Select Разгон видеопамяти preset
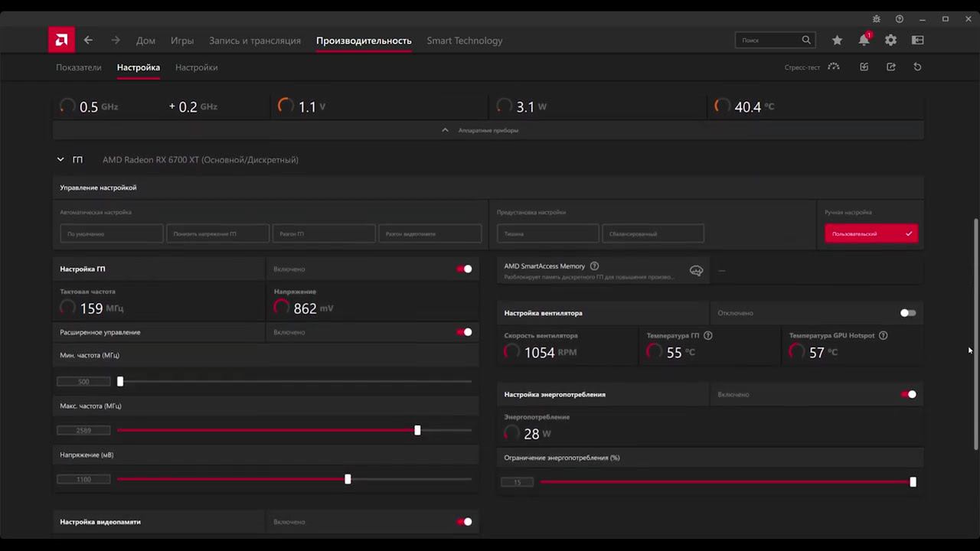Image resolution: width=980 pixels, height=551 pixels. [430, 233]
